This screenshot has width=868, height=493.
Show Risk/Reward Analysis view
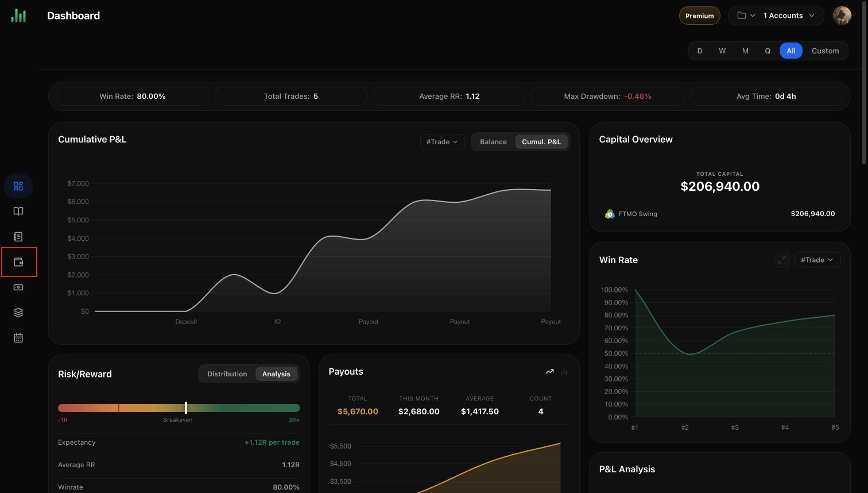[276, 374]
